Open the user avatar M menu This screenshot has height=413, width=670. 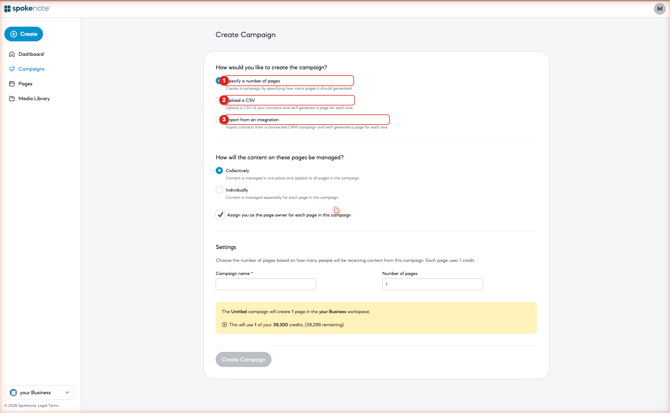tap(659, 9)
